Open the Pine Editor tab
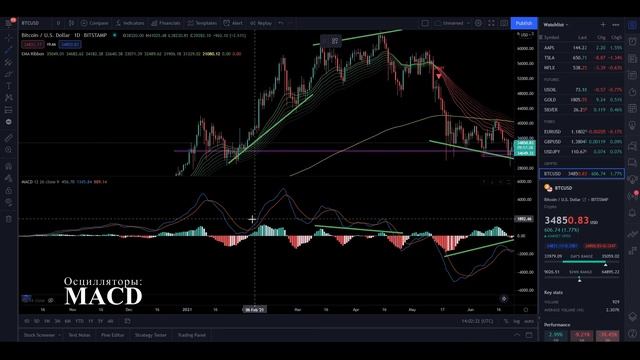Screen dimensions: 640x360 click(113, 335)
